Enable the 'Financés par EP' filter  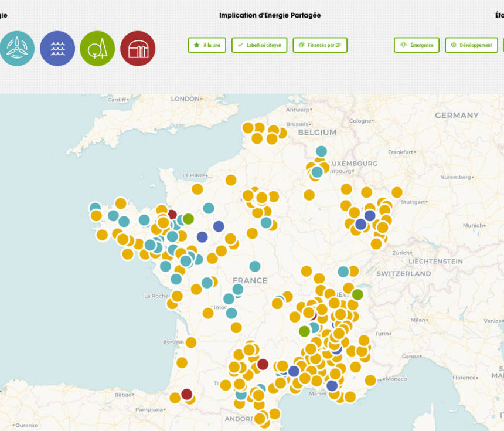320,45
